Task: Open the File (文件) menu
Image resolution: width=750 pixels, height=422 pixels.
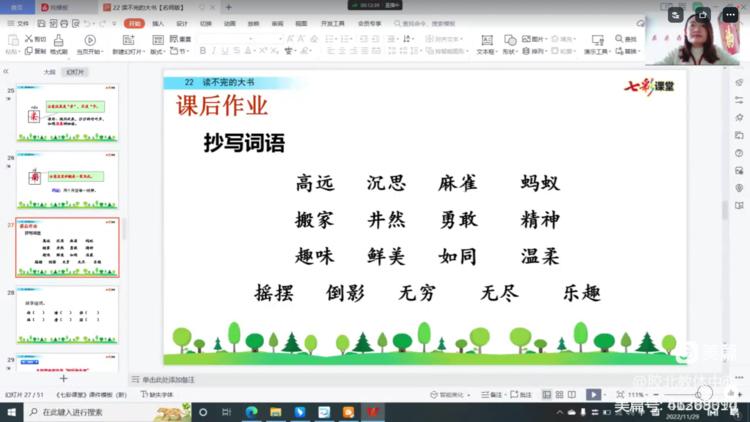Action: click(19, 23)
